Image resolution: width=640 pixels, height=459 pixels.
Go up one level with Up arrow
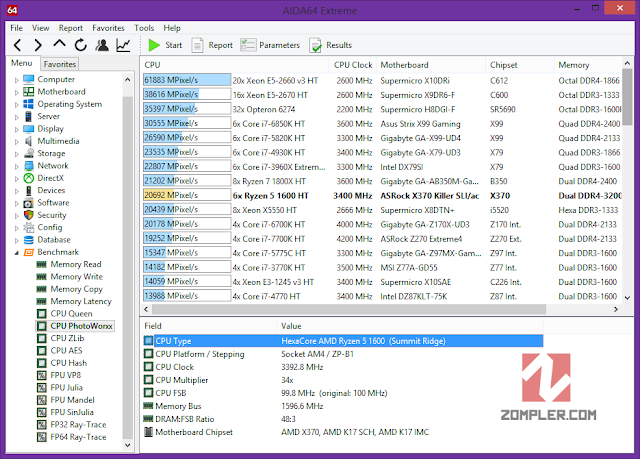pos(59,44)
